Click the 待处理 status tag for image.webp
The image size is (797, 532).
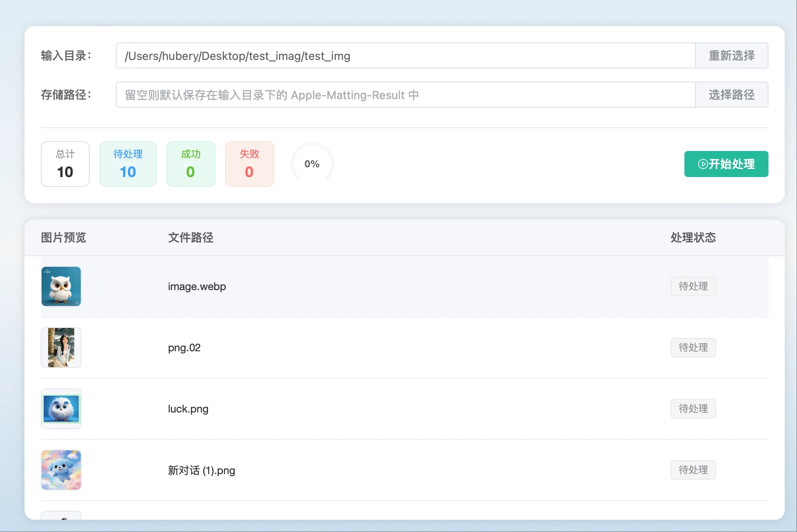(693, 286)
